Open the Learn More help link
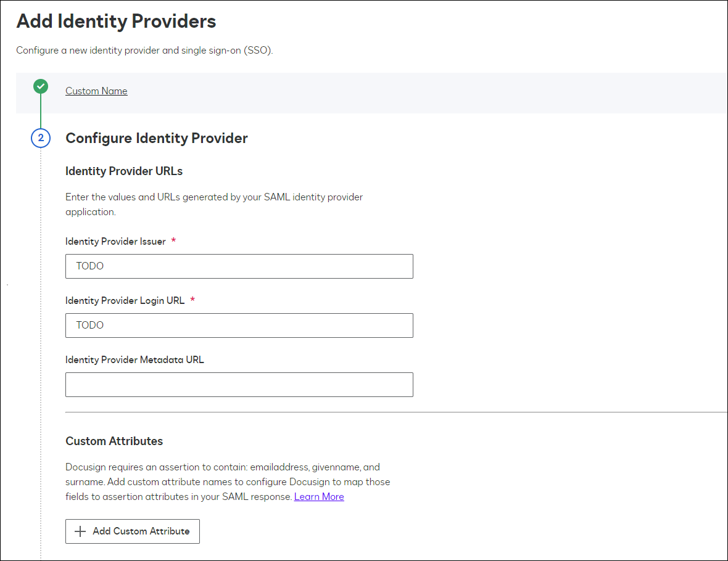 click(x=319, y=496)
